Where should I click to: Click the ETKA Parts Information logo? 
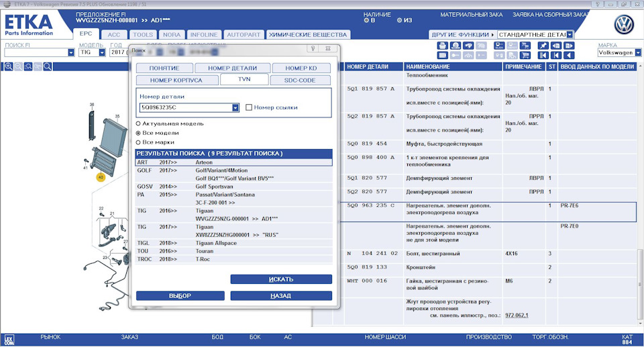click(29, 25)
